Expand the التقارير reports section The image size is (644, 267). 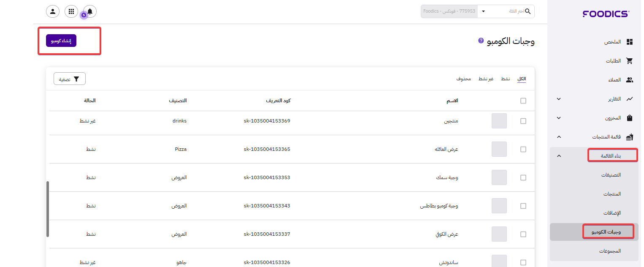pyautogui.click(x=559, y=99)
